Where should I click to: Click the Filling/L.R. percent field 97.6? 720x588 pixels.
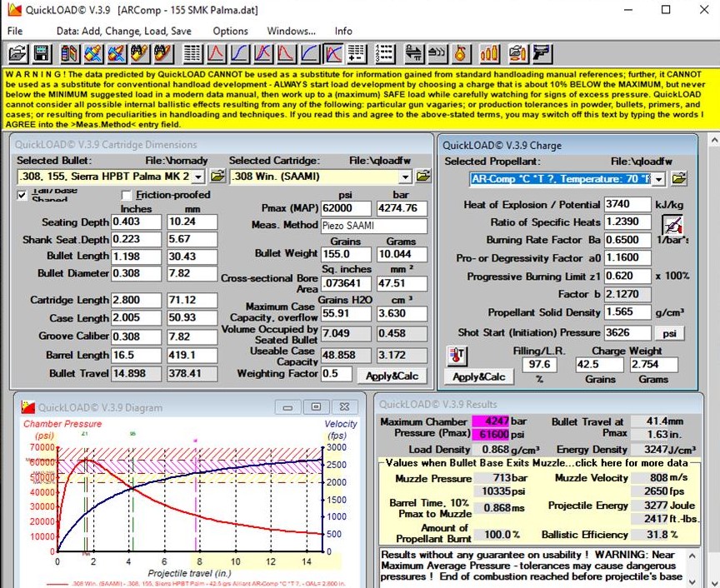click(539, 365)
